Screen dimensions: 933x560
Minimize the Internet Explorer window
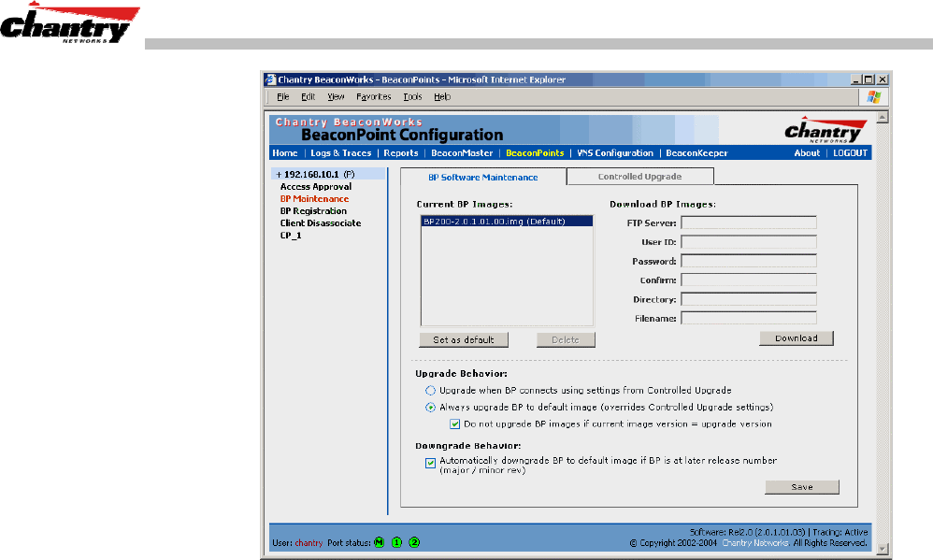(856, 79)
